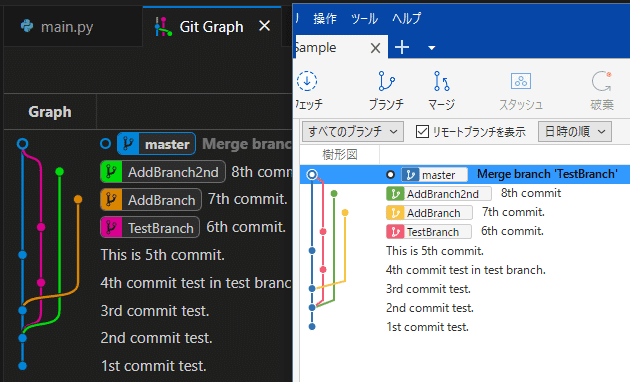Image resolution: width=630 pixels, height=382 pixels.
Task: Click the yellow AddBranch commit node in the Sourcetree graph
Action: point(345,212)
